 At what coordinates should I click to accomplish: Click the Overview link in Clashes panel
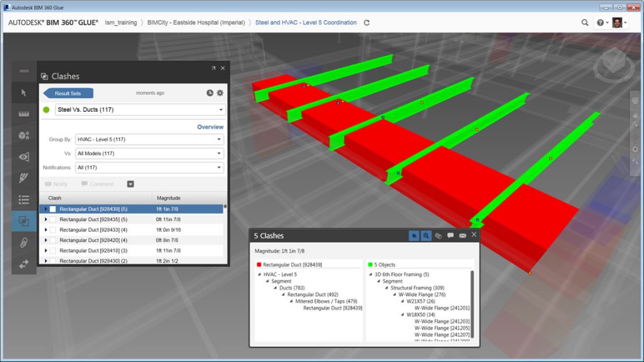click(x=210, y=126)
